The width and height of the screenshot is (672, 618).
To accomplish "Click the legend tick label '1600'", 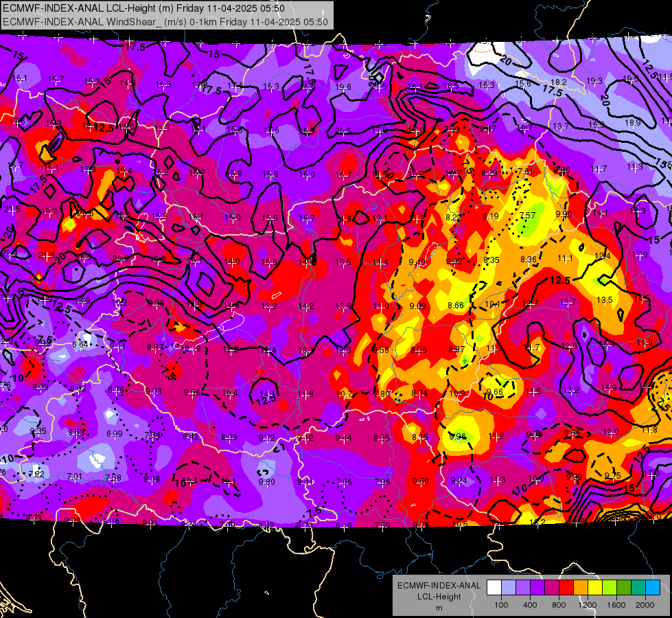I will [616, 605].
